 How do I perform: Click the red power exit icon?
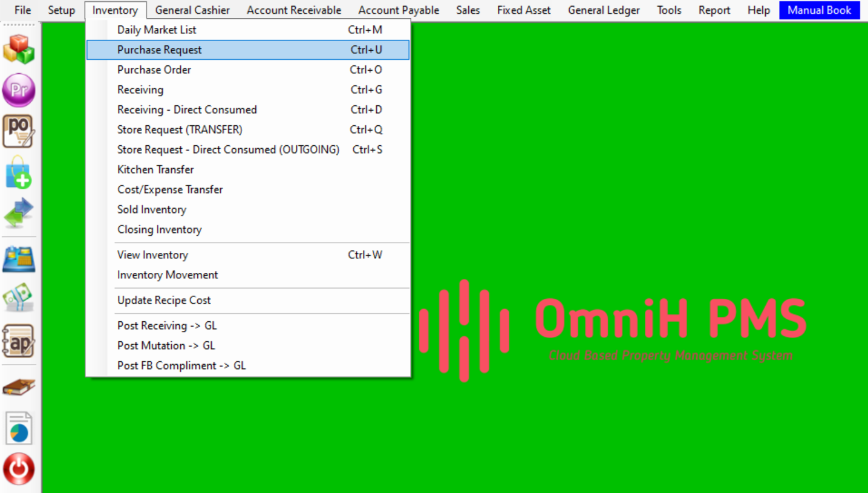coord(19,469)
